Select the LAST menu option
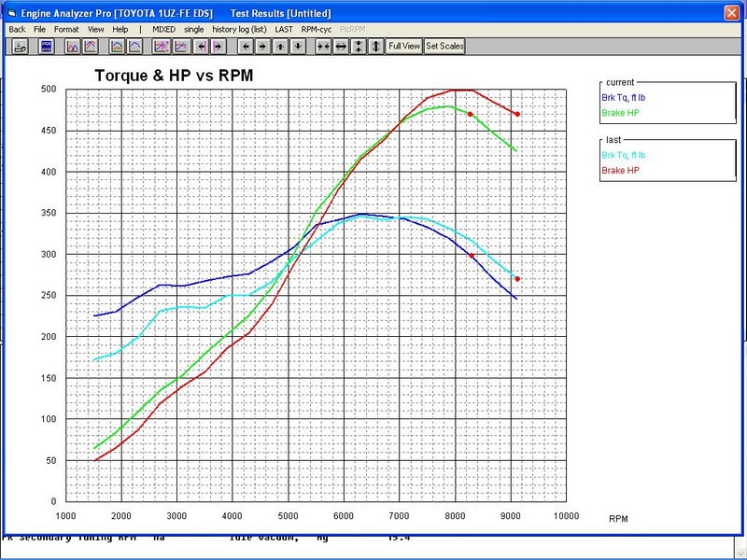 pos(284,30)
